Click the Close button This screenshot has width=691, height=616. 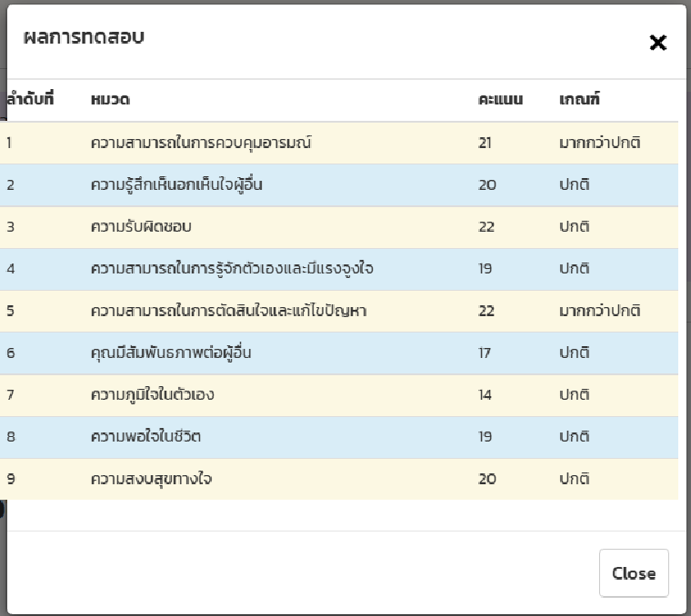tap(634, 573)
